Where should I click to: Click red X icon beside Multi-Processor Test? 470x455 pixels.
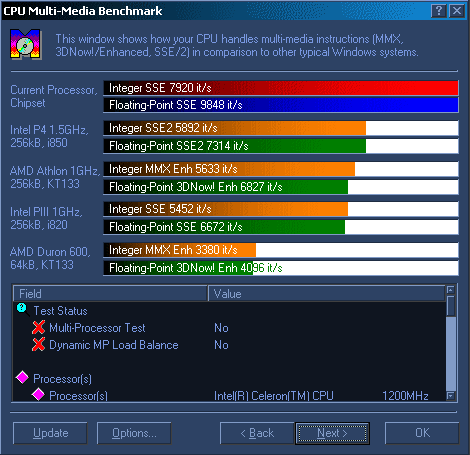(x=38, y=327)
